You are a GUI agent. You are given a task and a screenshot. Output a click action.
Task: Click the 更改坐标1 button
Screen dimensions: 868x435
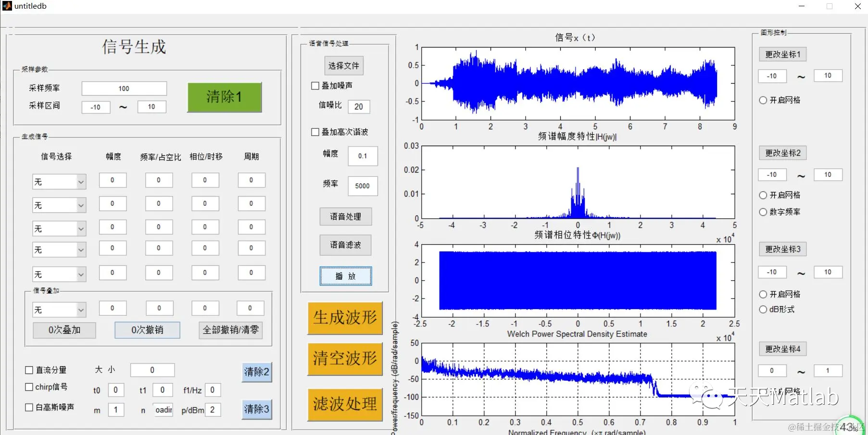pos(783,54)
